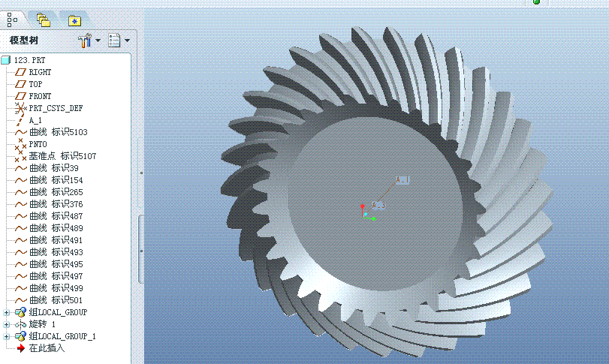609x364 pixels.
Task: Select datum point PNT0
Action: click(38, 144)
